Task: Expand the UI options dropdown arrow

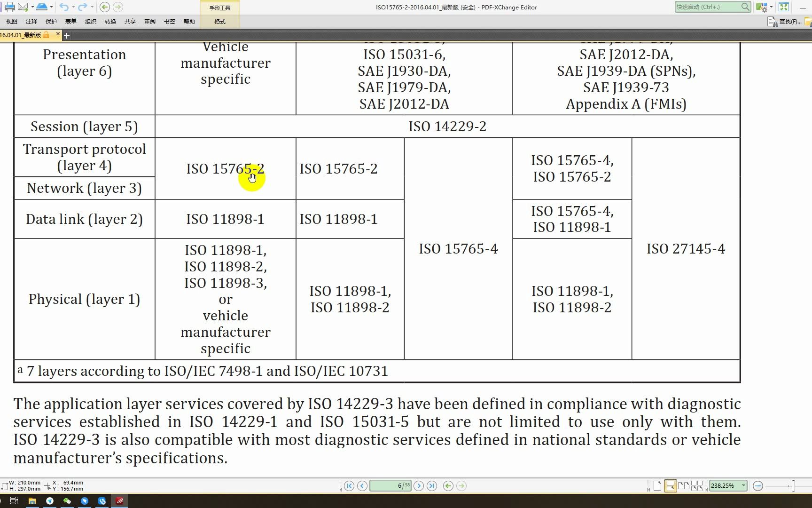Action: pyautogui.click(x=771, y=7)
